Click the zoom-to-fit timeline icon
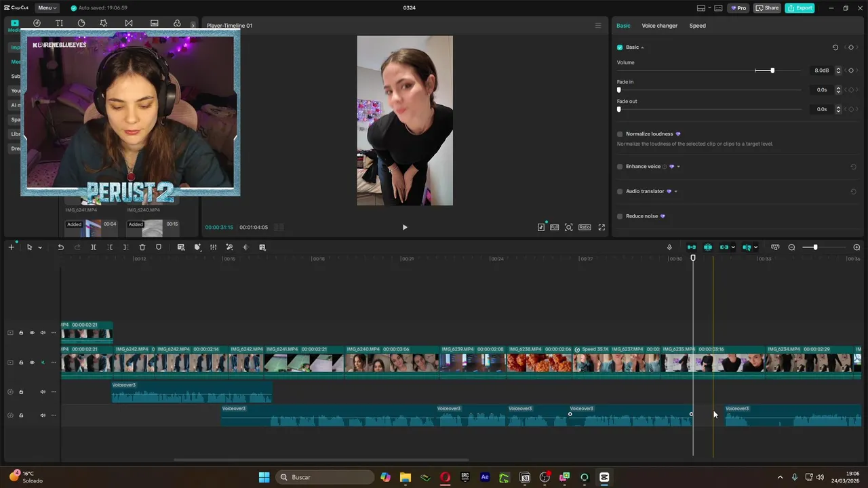 (x=775, y=247)
